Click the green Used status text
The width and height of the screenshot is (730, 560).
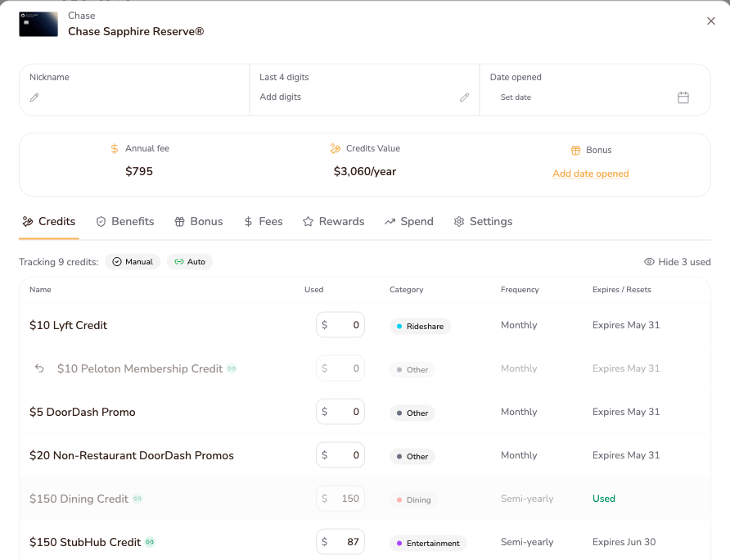(x=604, y=499)
